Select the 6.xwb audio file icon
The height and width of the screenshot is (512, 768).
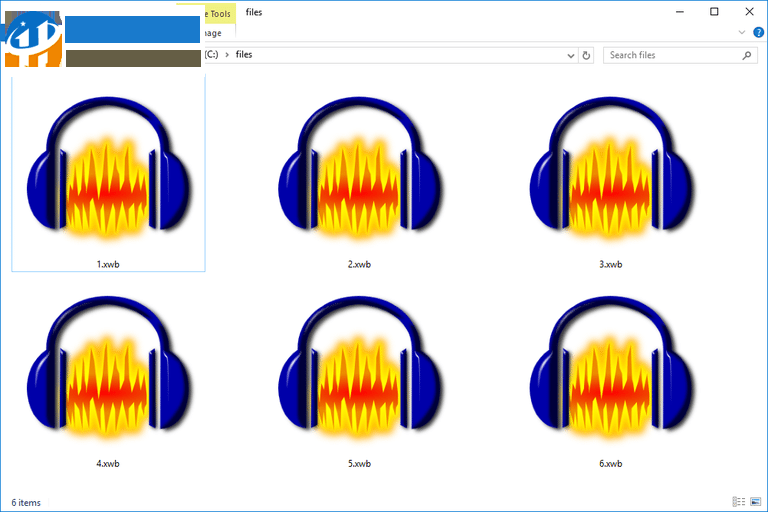click(610, 370)
